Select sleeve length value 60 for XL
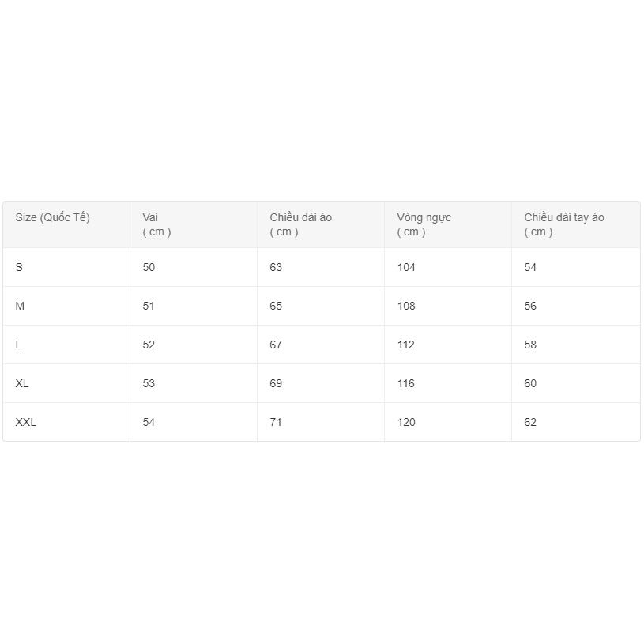This screenshot has height=644, width=644. [x=530, y=383]
